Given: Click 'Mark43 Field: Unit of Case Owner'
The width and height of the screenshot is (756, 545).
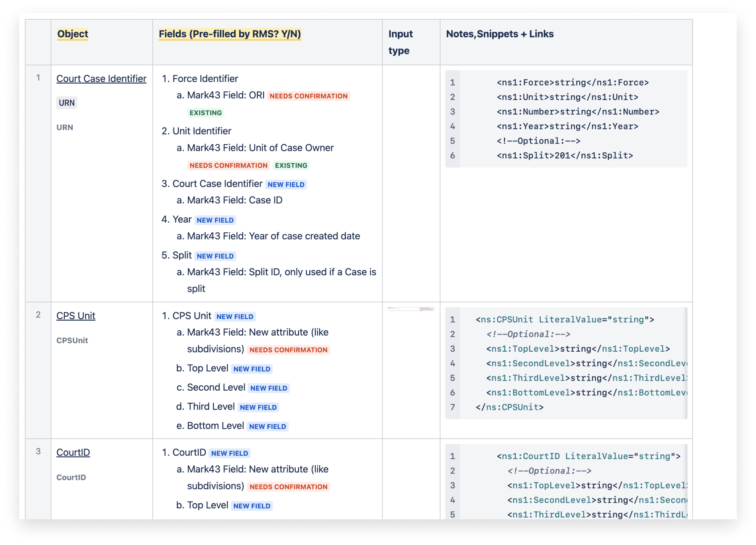Looking at the screenshot, I should click(260, 148).
